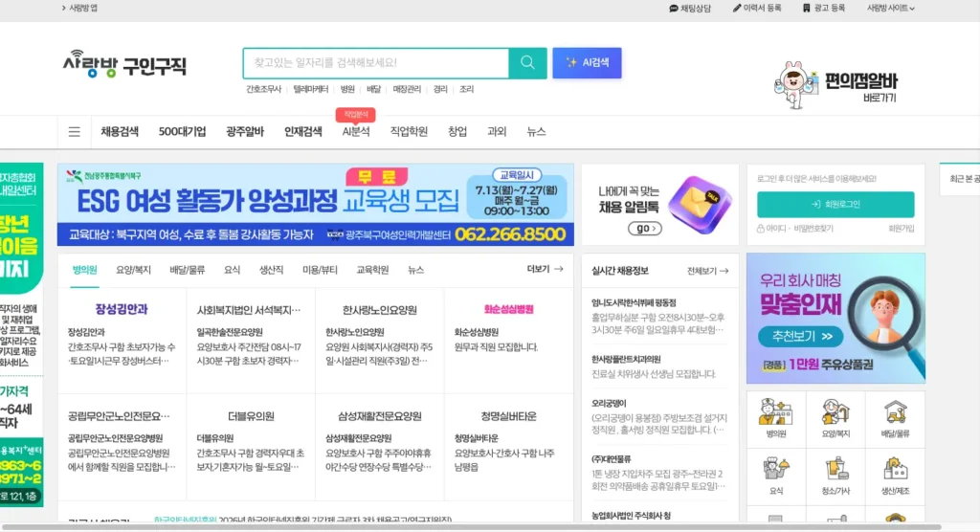Click the 사랑방 구인구직 logo

[x=124, y=64]
